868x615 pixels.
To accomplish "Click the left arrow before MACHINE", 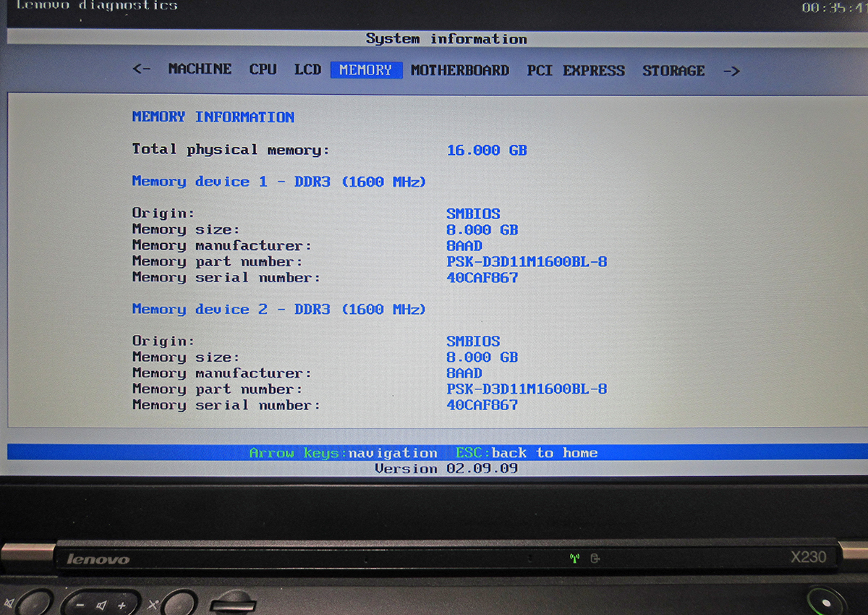I will 142,69.
